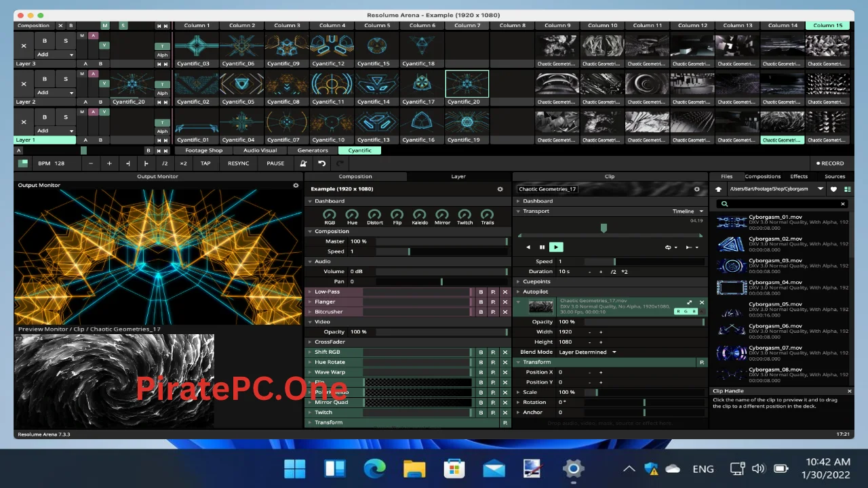Screen dimensions: 868x488
Task: Toggle Bypass B on the Twitch effect
Action: 481,413
